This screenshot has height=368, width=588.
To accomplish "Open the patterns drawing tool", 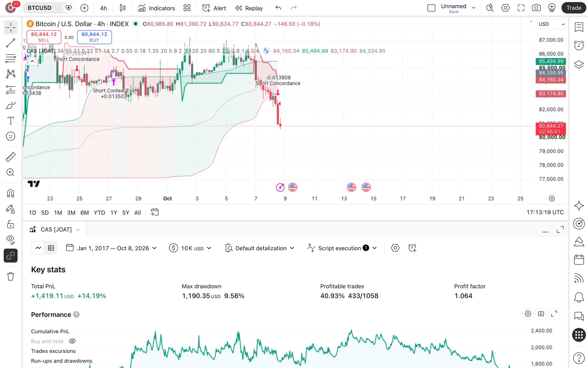I will coord(10,74).
